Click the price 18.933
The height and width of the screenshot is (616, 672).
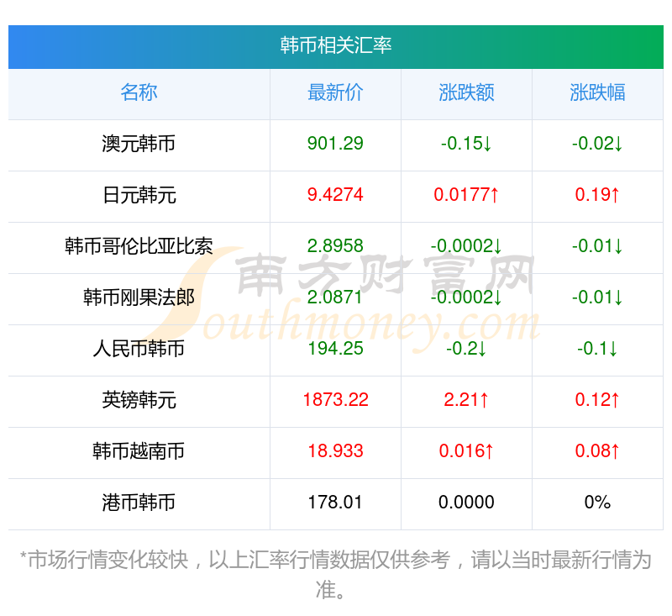[335, 451]
